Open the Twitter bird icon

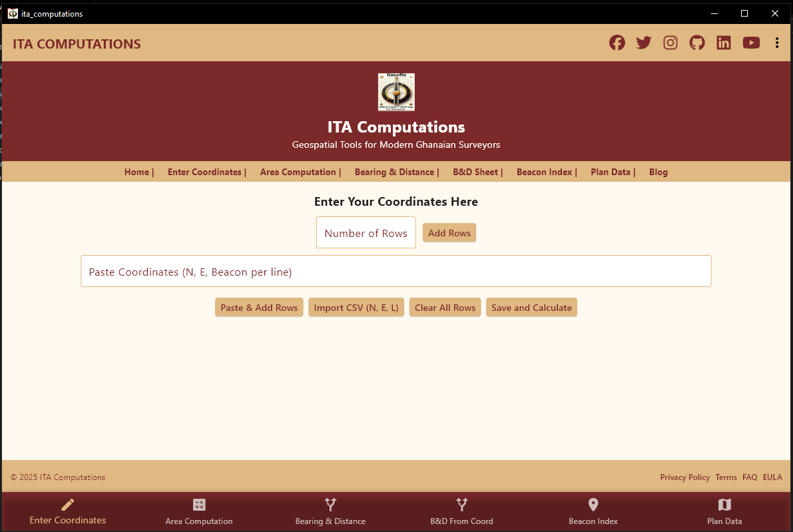(643, 43)
